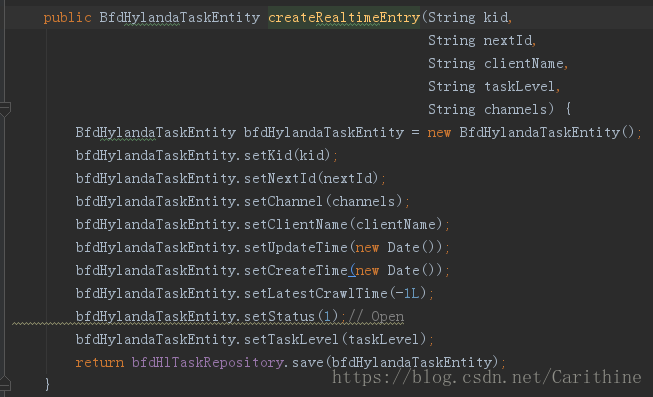This screenshot has width=653, height=397.
Task: Click parameter String channels
Action: (x=487, y=109)
